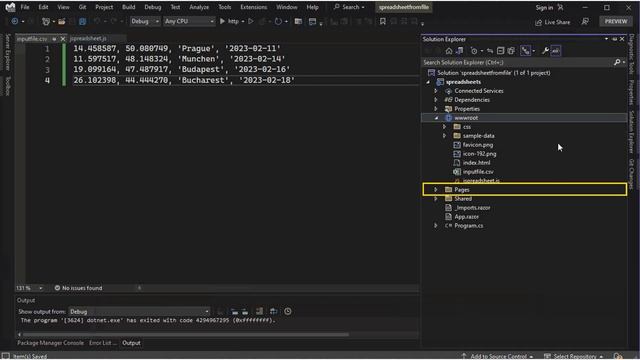This screenshot has height=360, width=640.
Task: Open the Any CPU platform dropdown
Action: (189, 21)
